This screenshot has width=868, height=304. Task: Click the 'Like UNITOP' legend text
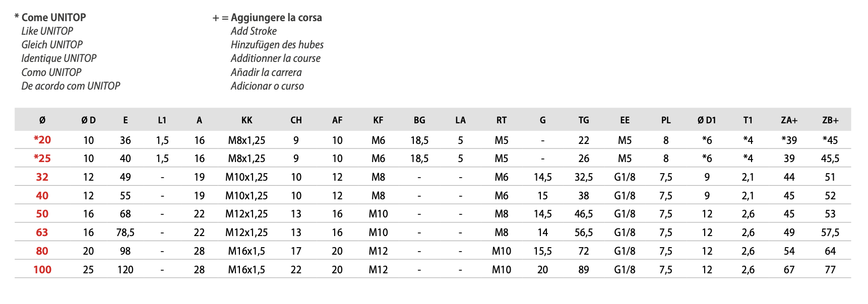pos(47,31)
